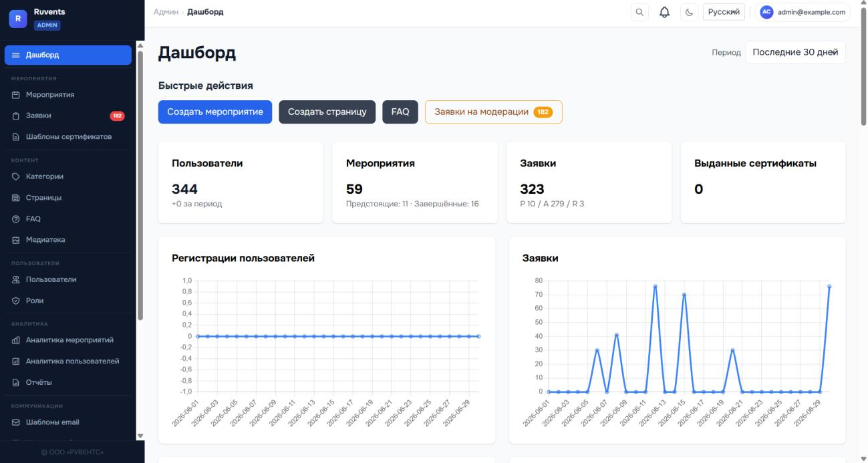Click sidebar scrollbar up arrow
The height and width of the screenshot is (463, 868).
(140, 45)
